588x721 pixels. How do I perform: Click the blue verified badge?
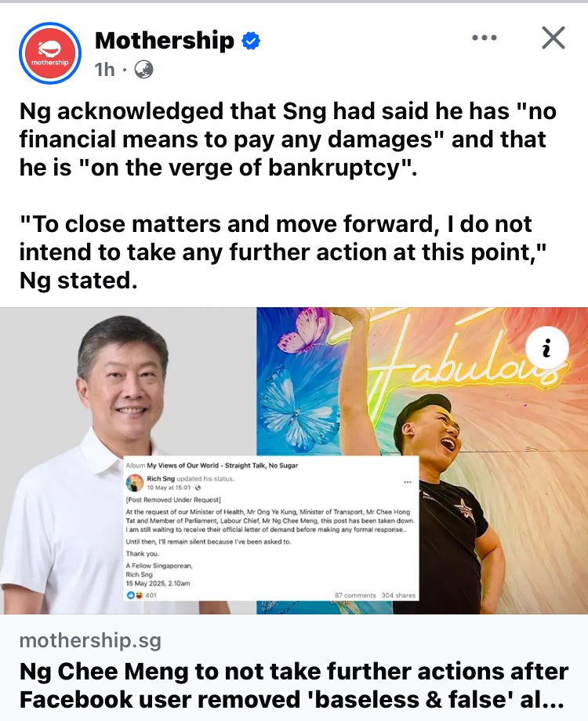point(251,41)
